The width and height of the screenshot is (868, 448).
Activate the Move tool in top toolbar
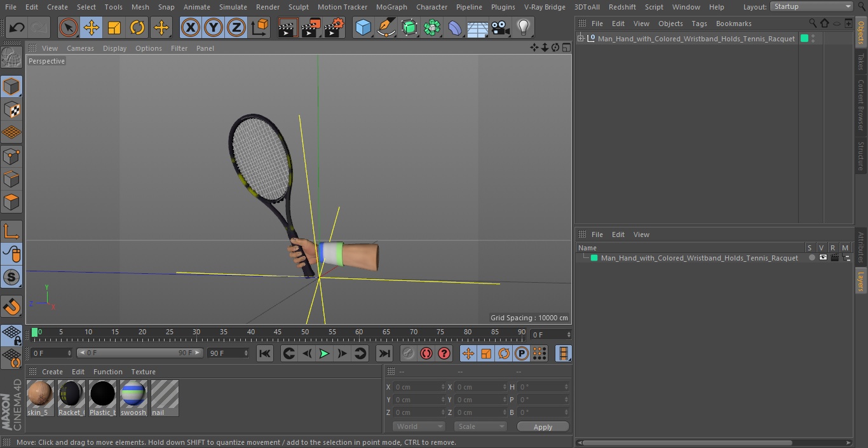tap(92, 27)
